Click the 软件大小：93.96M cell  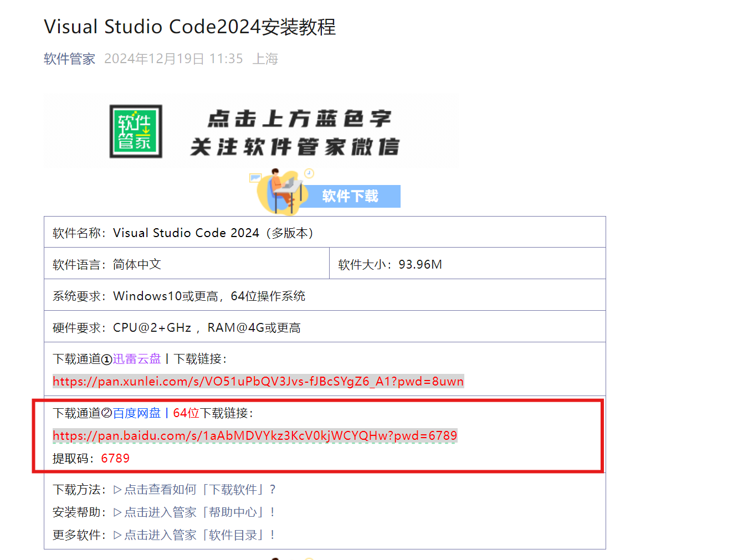point(468,264)
